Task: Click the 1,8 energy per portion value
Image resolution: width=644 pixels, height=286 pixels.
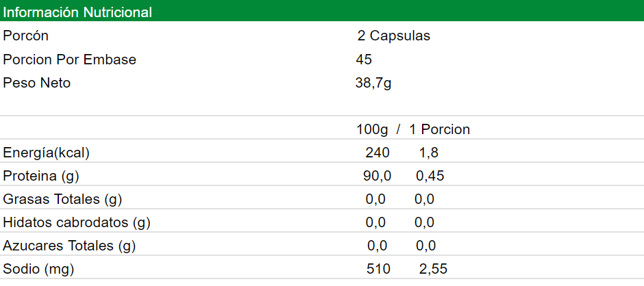Action: coord(429,153)
